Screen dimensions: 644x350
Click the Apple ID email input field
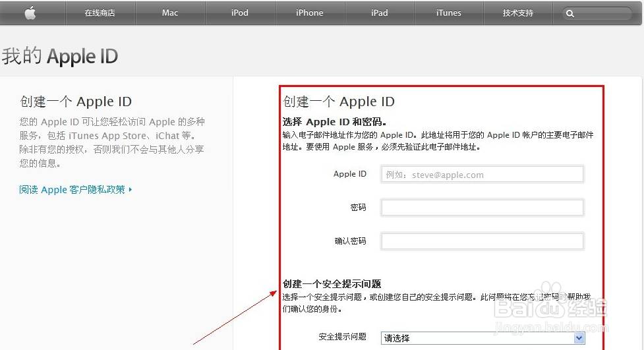point(483,174)
